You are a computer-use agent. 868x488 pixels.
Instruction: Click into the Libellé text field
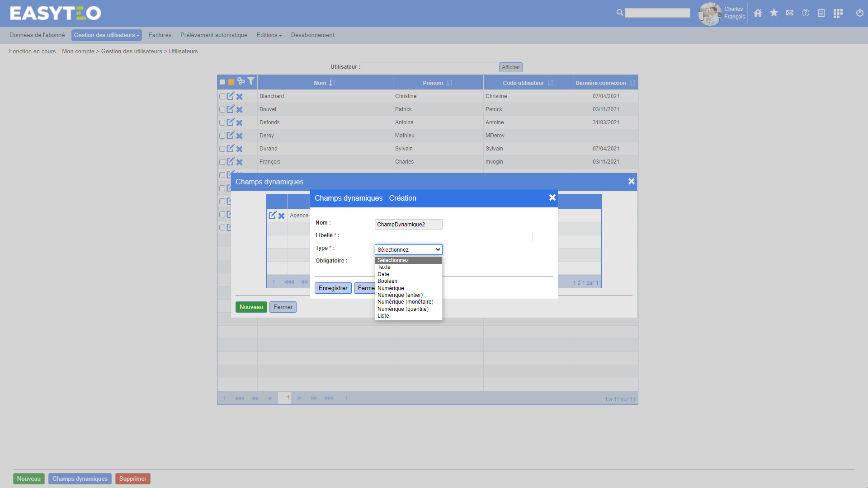(453, 237)
